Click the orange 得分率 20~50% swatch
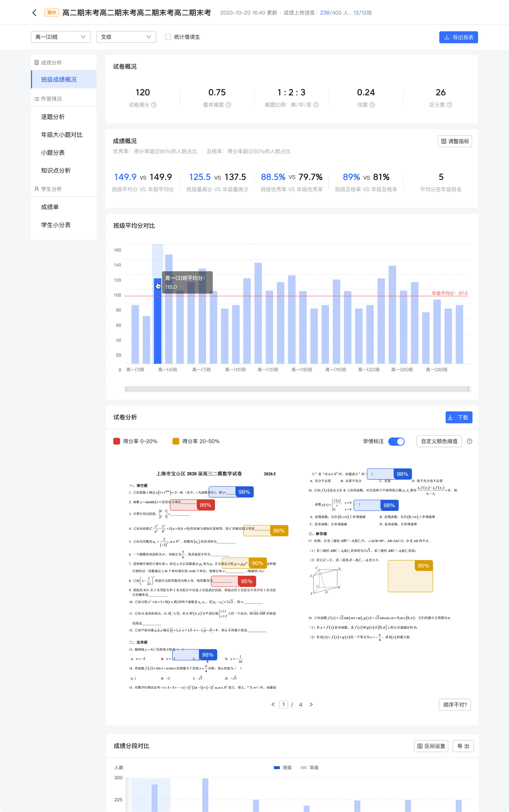This screenshot has height=812, width=509. click(x=176, y=441)
